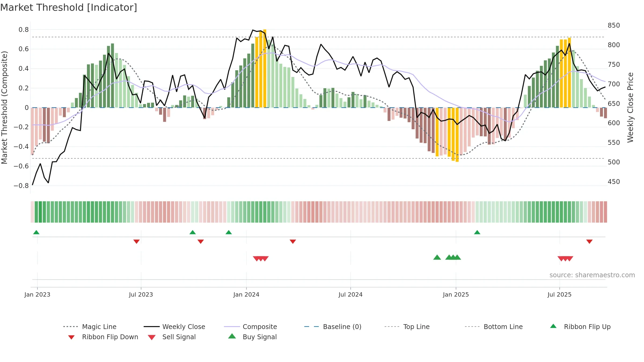Toggle the Composite legend entry

250,327
